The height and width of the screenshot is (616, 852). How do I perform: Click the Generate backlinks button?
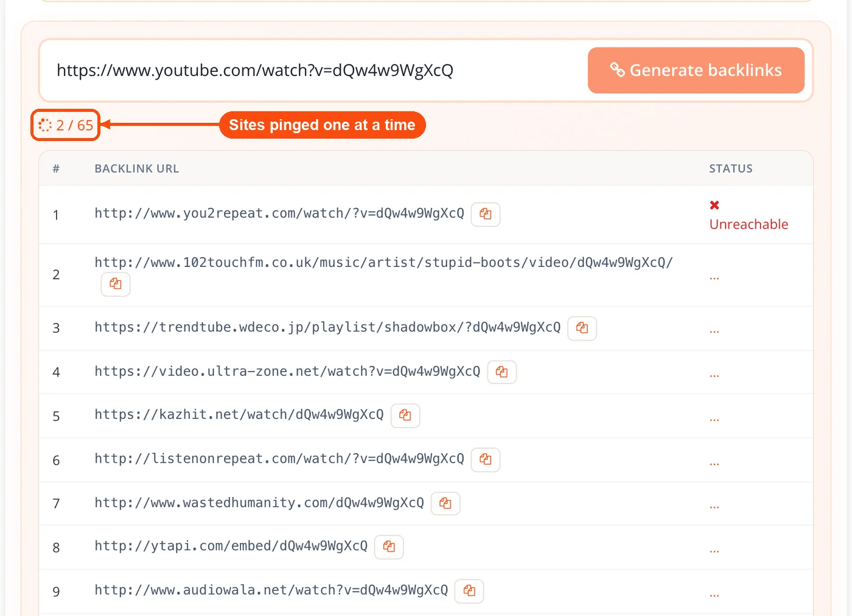point(696,71)
